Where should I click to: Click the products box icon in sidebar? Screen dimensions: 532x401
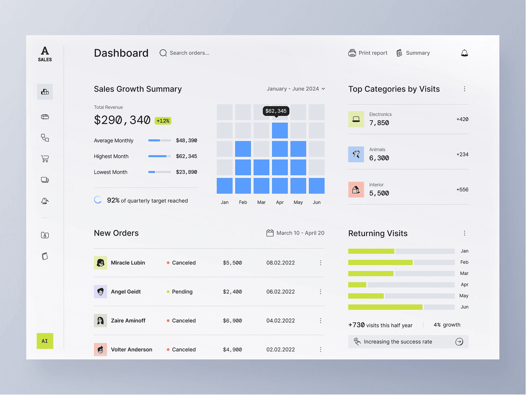pyautogui.click(x=45, y=116)
